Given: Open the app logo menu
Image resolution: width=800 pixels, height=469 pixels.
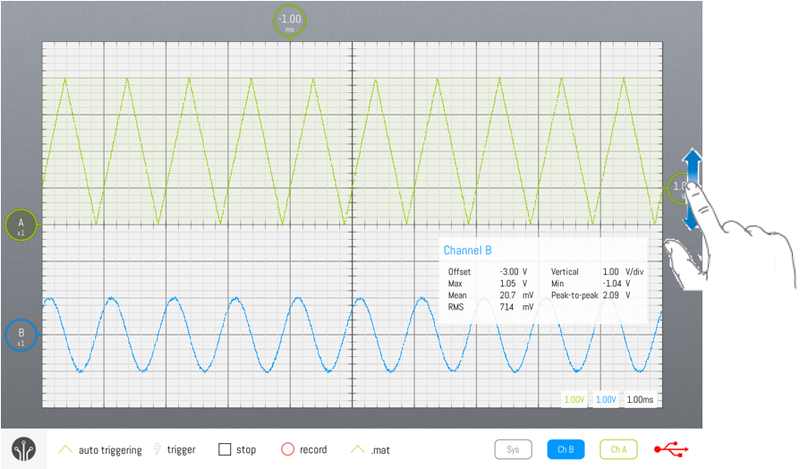Looking at the screenshot, I should (23, 449).
